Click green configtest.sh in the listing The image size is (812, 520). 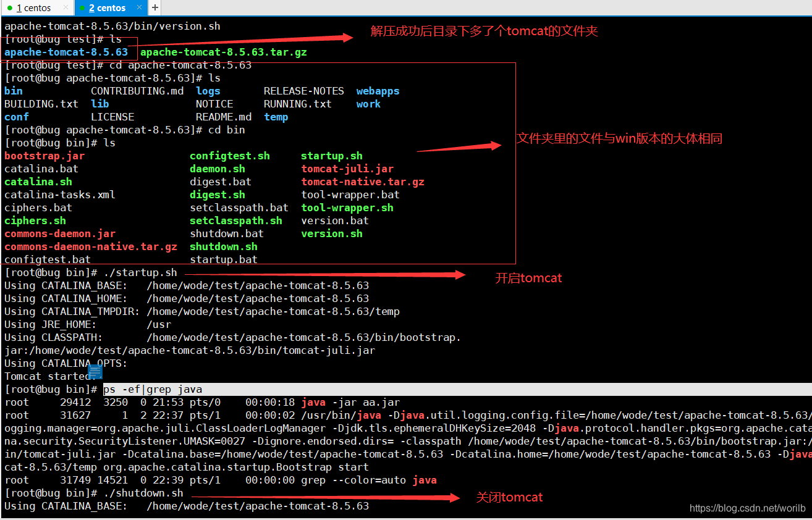coord(230,156)
